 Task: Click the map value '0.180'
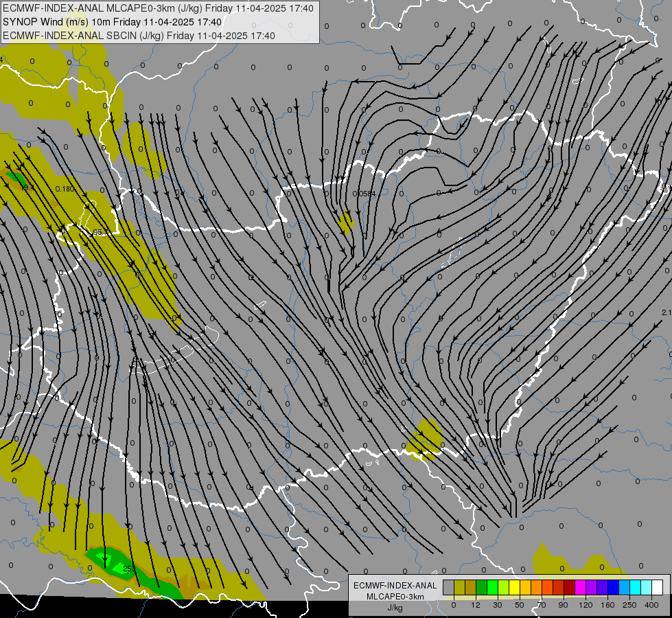[65, 189]
